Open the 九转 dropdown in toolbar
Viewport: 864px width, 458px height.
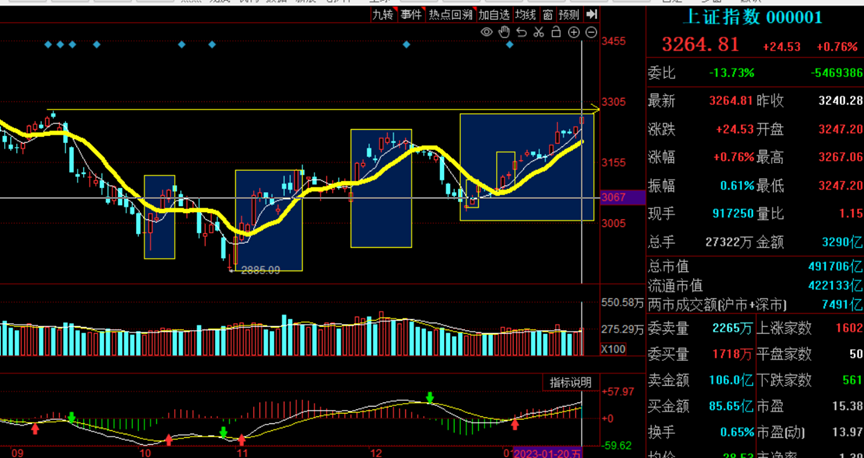pos(383,14)
